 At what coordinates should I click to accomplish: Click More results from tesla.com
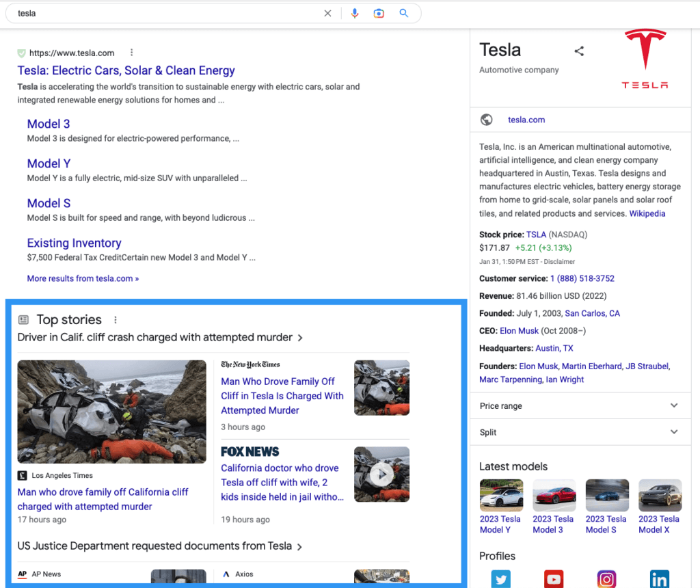[83, 278]
